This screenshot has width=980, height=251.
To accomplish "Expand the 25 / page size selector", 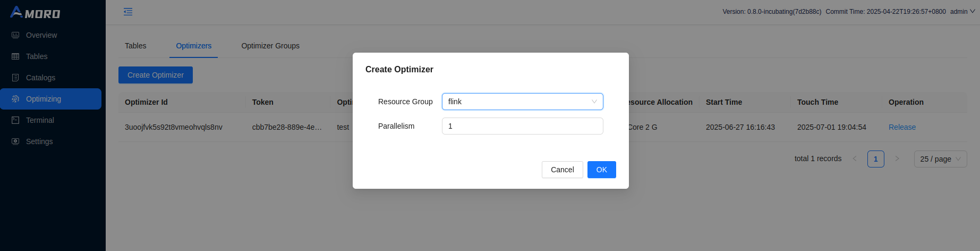I will click(940, 159).
